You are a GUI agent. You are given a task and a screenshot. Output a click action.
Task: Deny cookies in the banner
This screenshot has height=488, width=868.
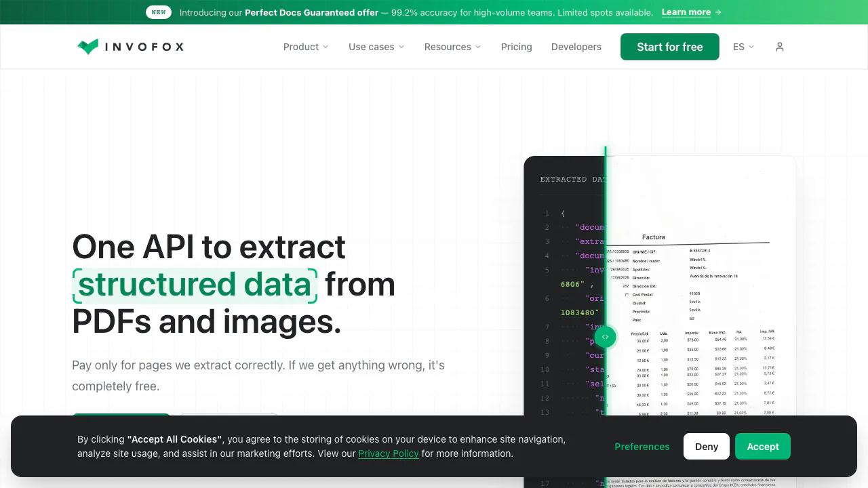707,447
